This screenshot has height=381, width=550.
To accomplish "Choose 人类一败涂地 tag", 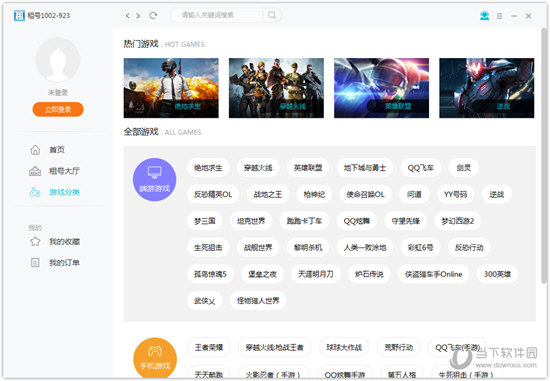I will pos(365,248).
